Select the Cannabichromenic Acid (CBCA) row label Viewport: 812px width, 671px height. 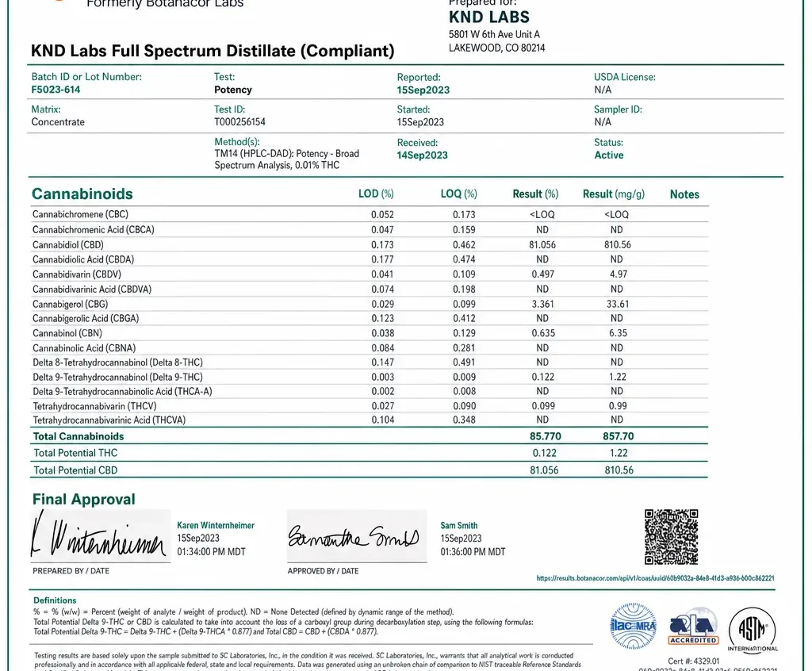pos(94,229)
